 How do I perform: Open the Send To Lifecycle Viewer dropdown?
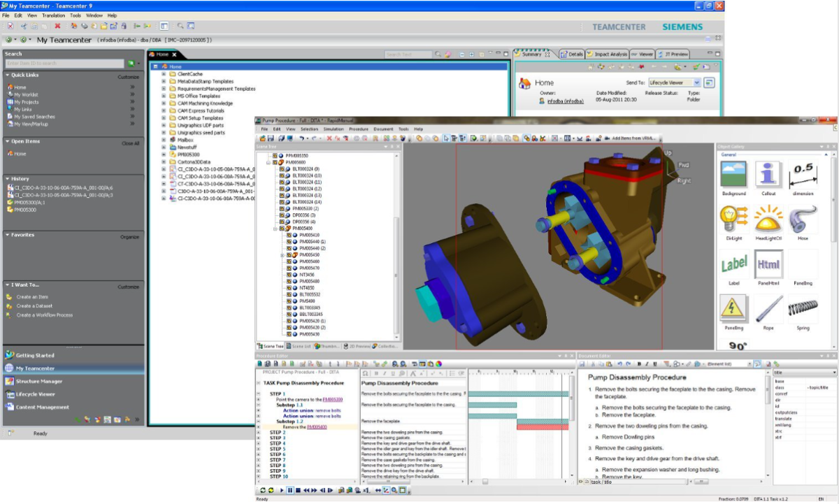point(696,82)
